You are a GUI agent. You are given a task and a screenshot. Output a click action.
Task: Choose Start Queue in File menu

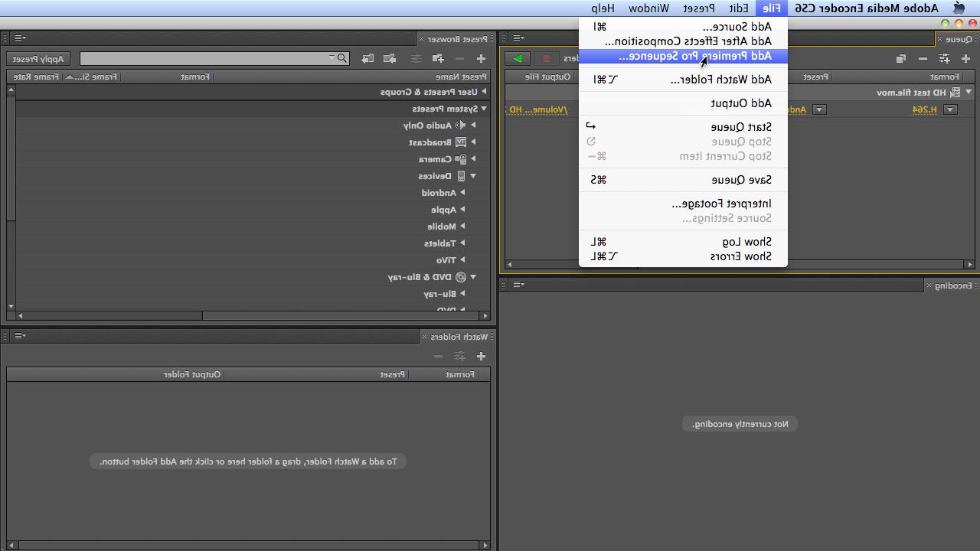click(683, 127)
